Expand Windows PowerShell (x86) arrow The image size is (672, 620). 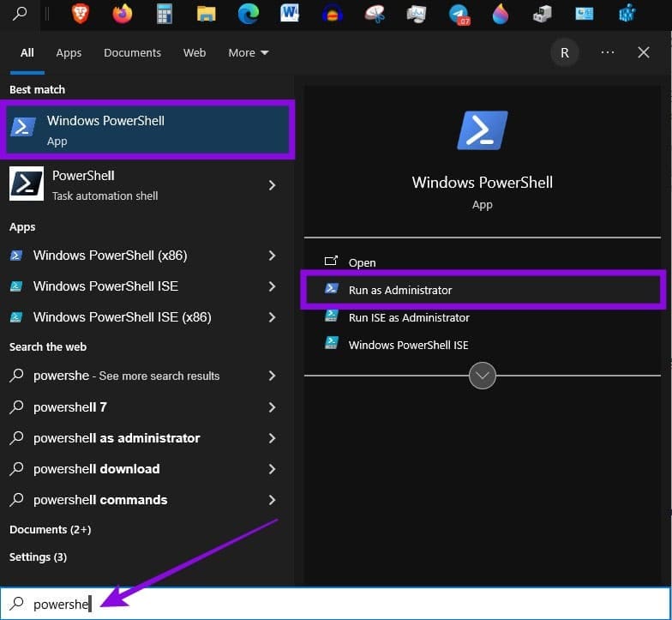click(272, 256)
